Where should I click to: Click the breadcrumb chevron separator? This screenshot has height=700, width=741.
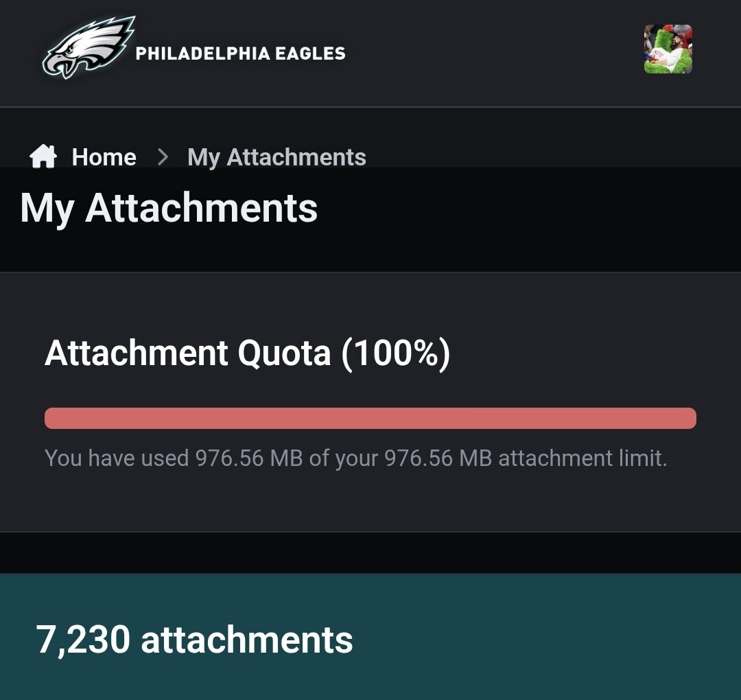click(x=163, y=157)
